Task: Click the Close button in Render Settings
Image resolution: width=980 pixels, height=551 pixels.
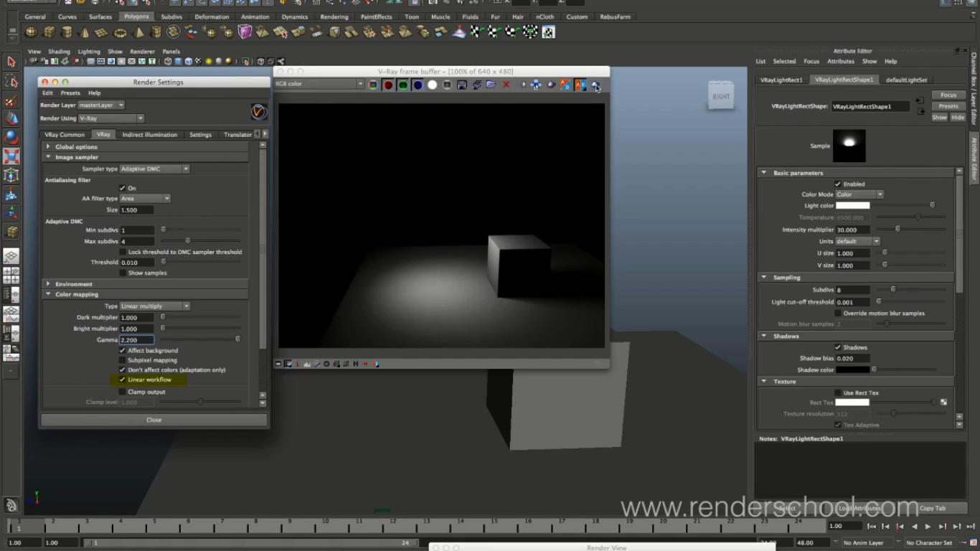Action: pyautogui.click(x=154, y=420)
